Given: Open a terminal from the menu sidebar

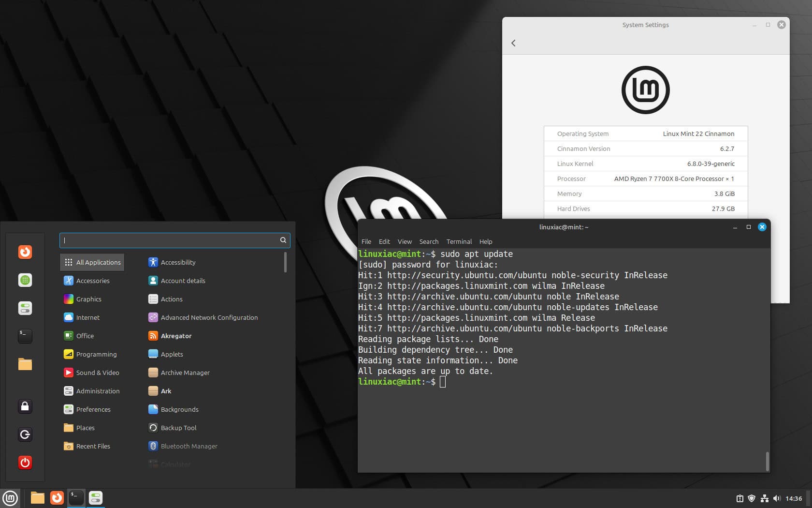Looking at the screenshot, I should [x=25, y=336].
